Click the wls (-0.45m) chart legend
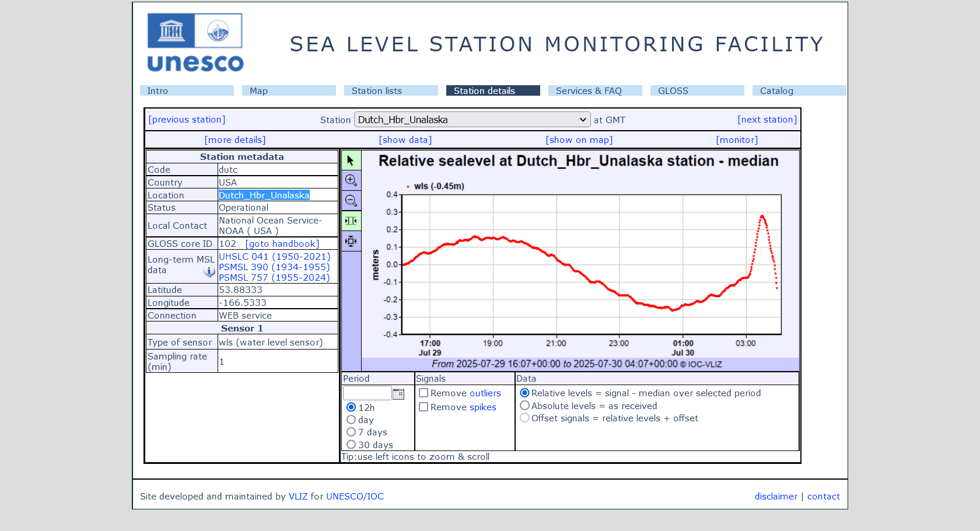The width and height of the screenshot is (980, 531). pyautogui.click(x=435, y=186)
